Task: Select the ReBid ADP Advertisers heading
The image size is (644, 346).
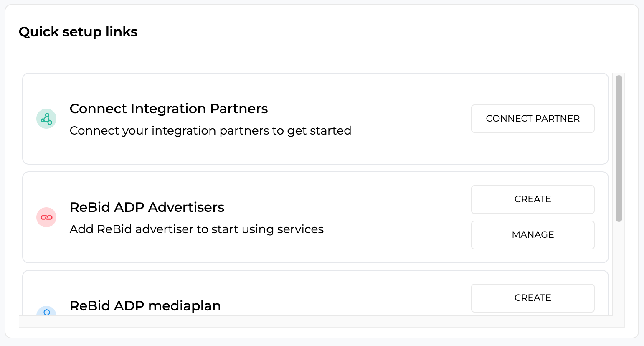Action: pyautogui.click(x=147, y=207)
